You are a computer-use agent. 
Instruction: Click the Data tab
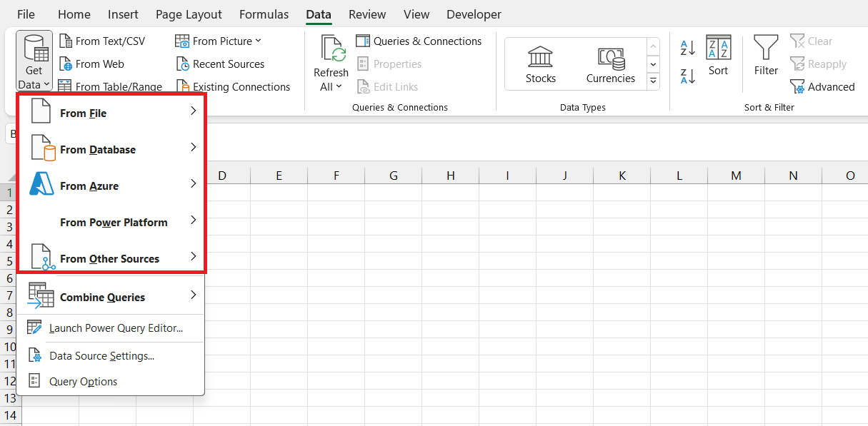coord(319,14)
